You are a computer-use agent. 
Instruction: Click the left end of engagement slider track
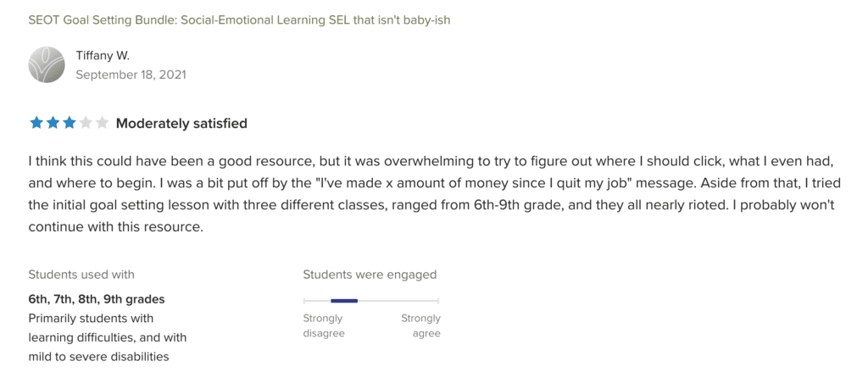pyautogui.click(x=305, y=300)
